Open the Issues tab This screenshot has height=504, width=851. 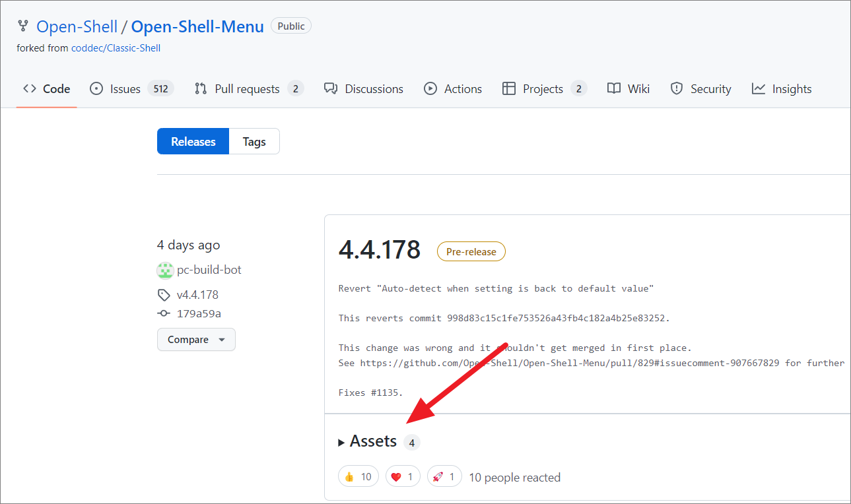click(x=131, y=88)
